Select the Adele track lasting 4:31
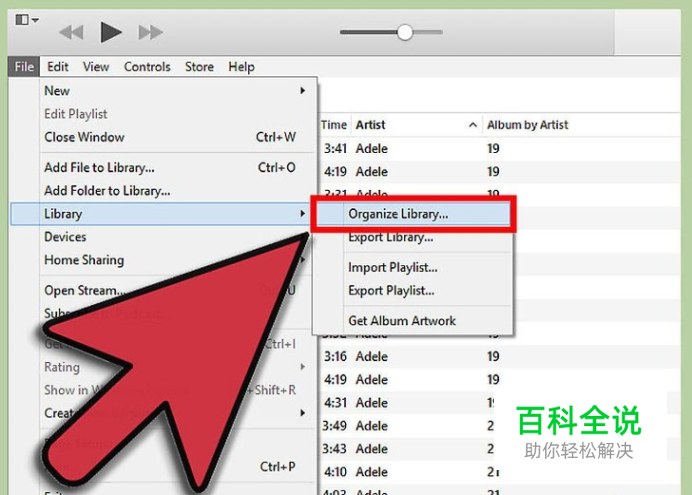Viewport: 692px width, 495px height. click(407, 402)
